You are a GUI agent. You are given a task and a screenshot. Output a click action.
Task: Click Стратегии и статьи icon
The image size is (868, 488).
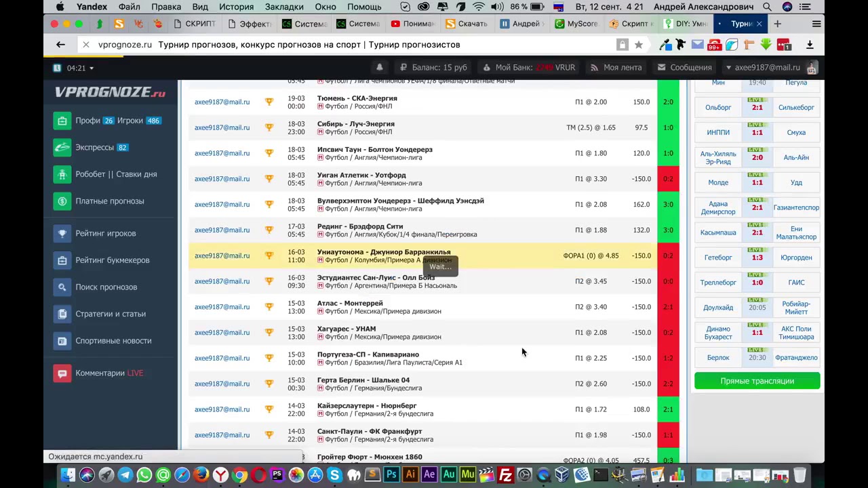click(x=62, y=314)
